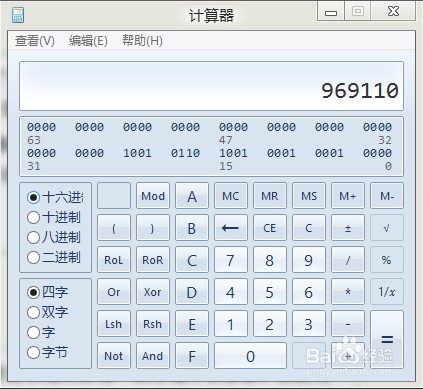Click the digit 6 button
The image size is (423, 389).
(309, 292)
